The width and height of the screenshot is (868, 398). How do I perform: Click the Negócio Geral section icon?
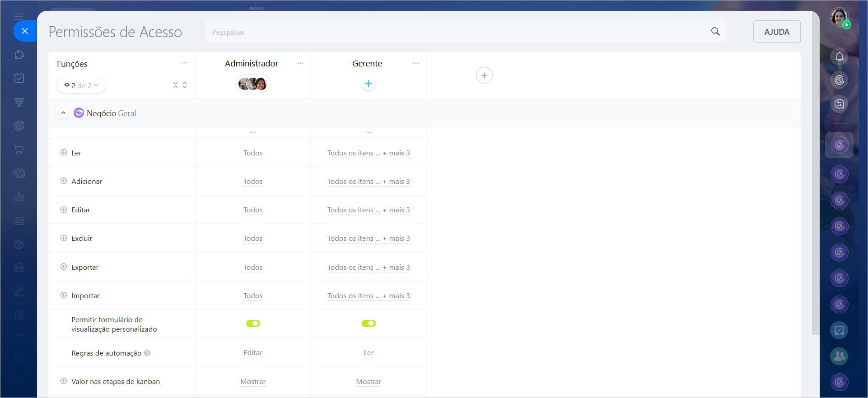(x=79, y=112)
